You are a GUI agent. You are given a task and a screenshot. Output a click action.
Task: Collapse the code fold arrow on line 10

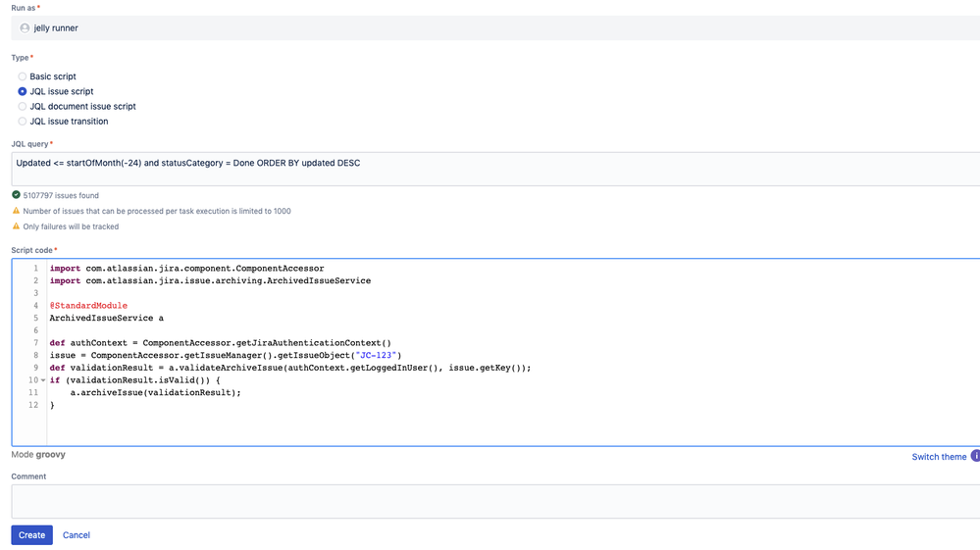tap(43, 380)
